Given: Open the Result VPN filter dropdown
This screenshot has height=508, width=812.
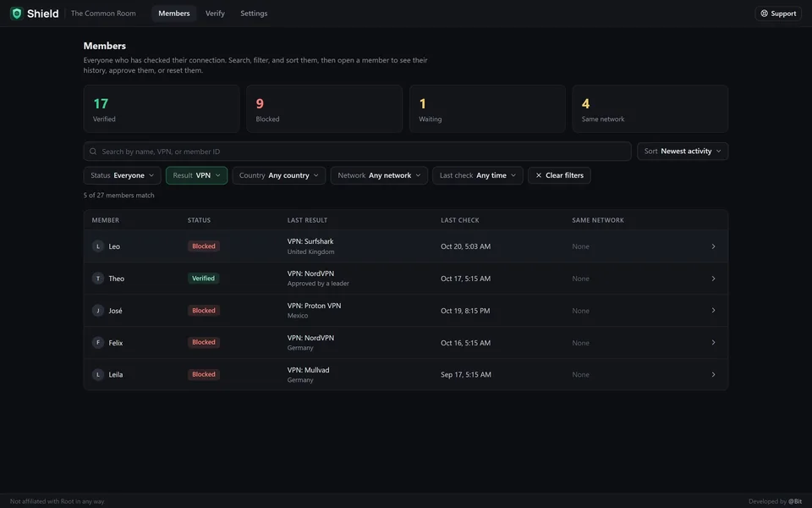Looking at the screenshot, I should tap(196, 175).
